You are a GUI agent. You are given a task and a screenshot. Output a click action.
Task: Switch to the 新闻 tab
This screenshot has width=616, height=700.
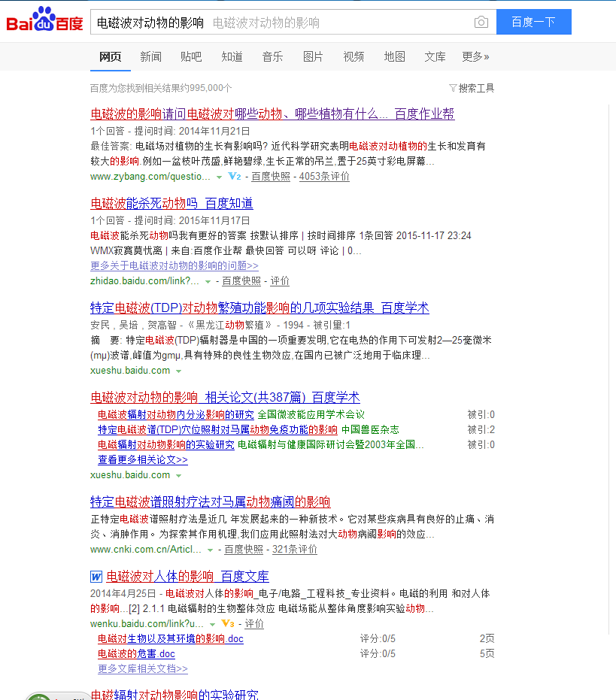(x=151, y=56)
